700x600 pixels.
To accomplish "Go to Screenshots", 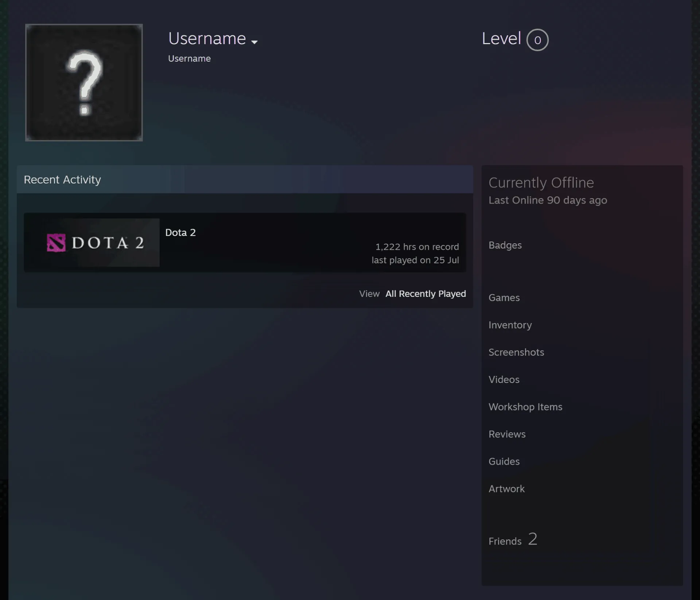I will click(x=516, y=352).
